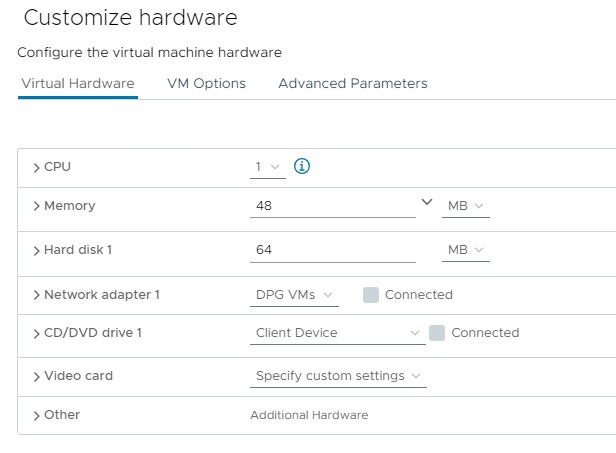Expand Hard disk 1 details

[37, 250]
